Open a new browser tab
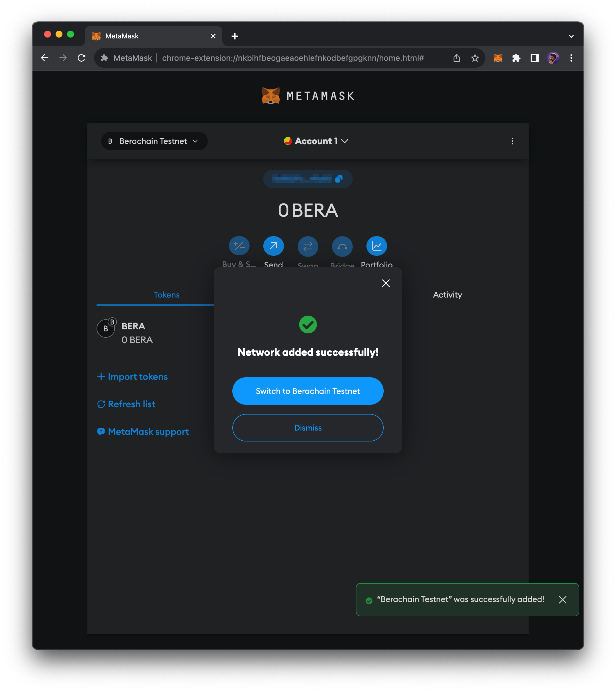616x692 pixels. point(235,36)
